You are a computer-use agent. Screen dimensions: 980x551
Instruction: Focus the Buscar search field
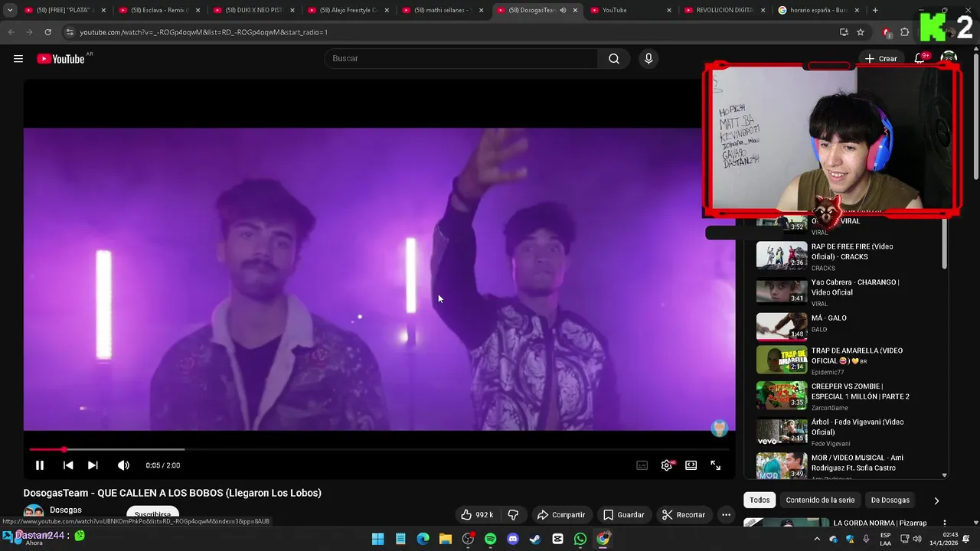(462, 59)
